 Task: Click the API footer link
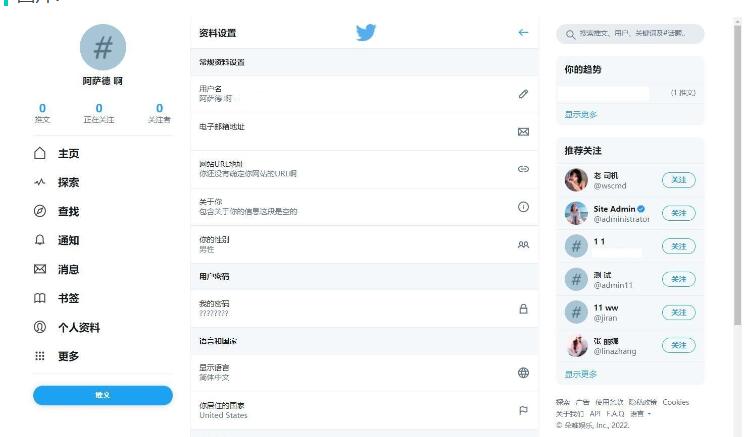pos(595,414)
